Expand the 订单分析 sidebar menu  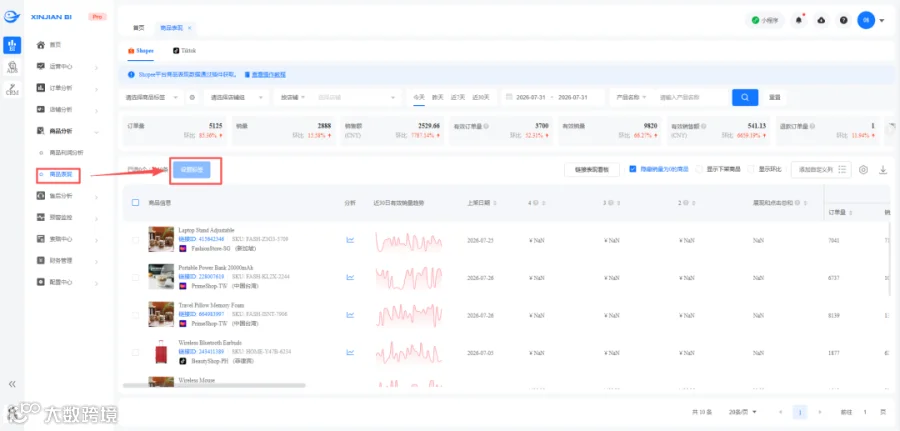click(x=68, y=88)
